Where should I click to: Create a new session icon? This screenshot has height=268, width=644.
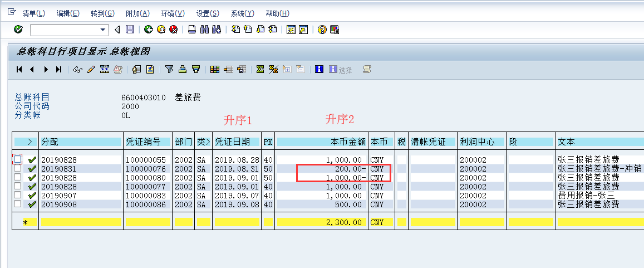[x=291, y=30]
